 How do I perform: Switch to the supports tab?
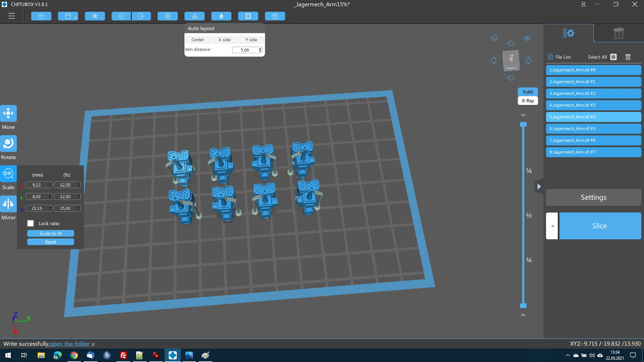click(618, 33)
